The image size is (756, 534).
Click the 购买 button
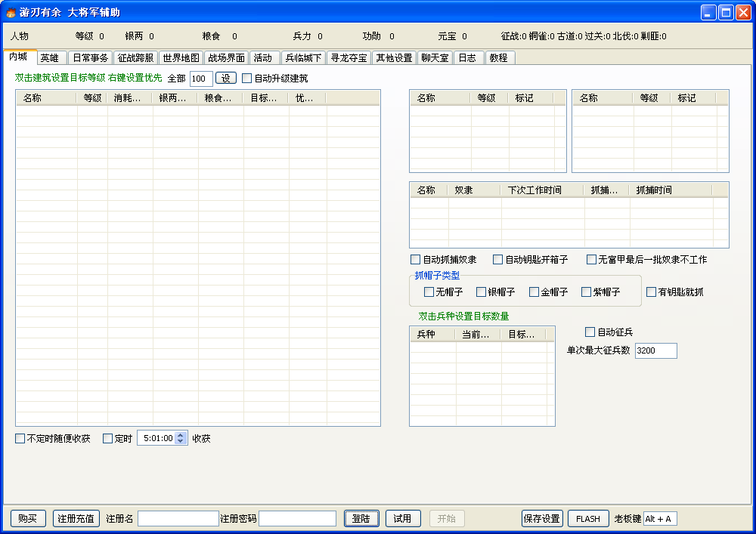tap(28, 519)
